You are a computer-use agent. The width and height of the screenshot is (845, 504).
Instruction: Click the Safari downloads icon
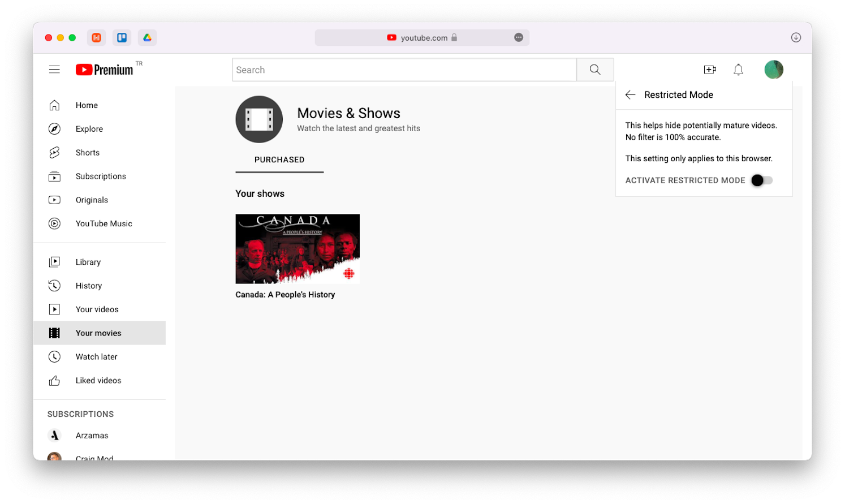coord(796,37)
